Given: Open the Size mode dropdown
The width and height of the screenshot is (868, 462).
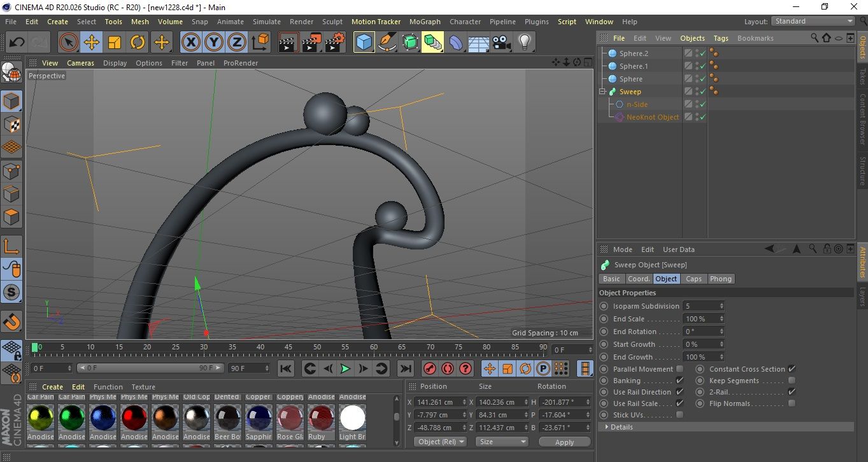Looking at the screenshot, I should tap(502, 442).
